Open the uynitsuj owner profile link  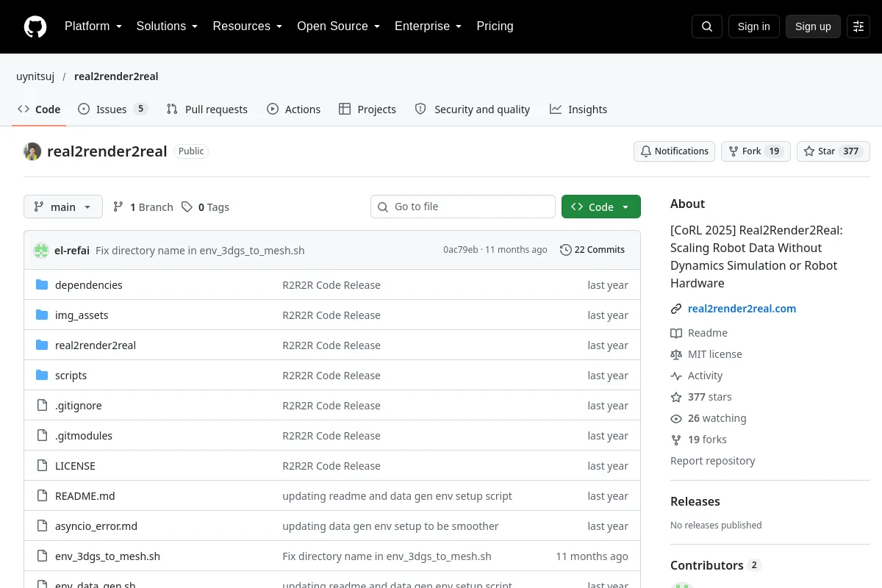point(35,76)
